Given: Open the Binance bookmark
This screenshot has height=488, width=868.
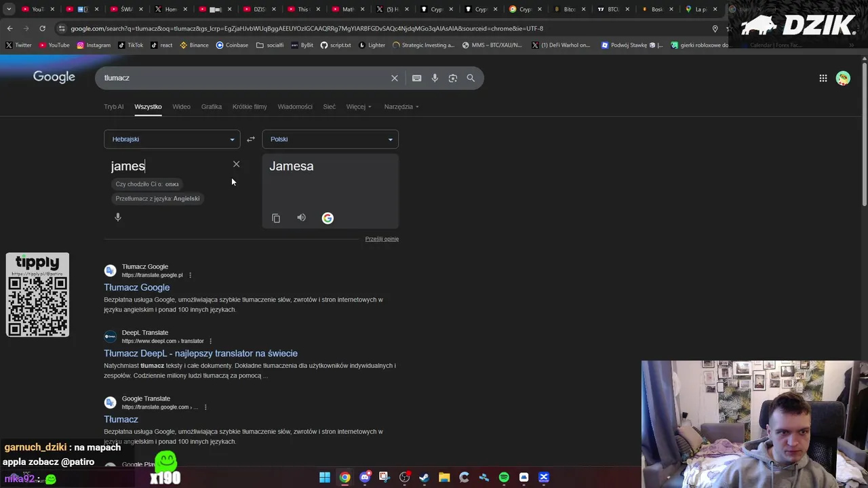Looking at the screenshot, I should 194,45.
